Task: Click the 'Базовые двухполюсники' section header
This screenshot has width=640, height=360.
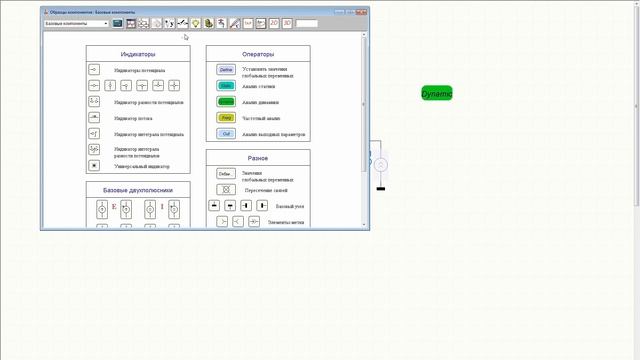Action: point(138,190)
